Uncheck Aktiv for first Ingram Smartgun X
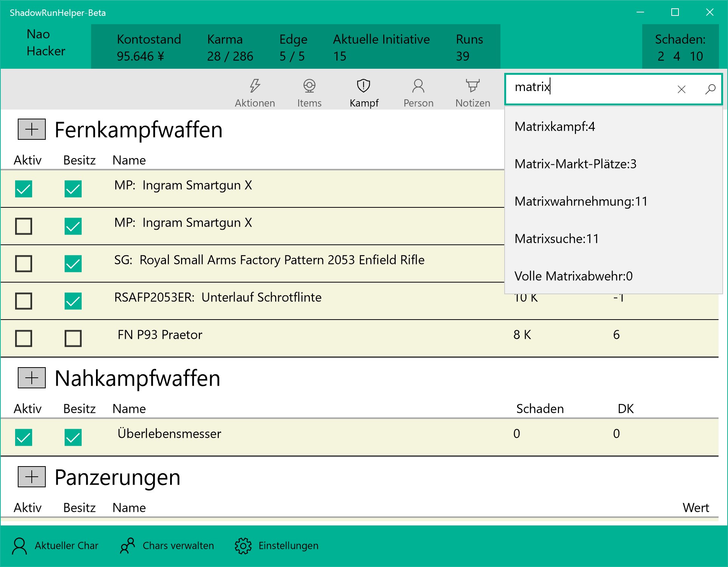Screen dimensions: 728x567 [23, 189]
